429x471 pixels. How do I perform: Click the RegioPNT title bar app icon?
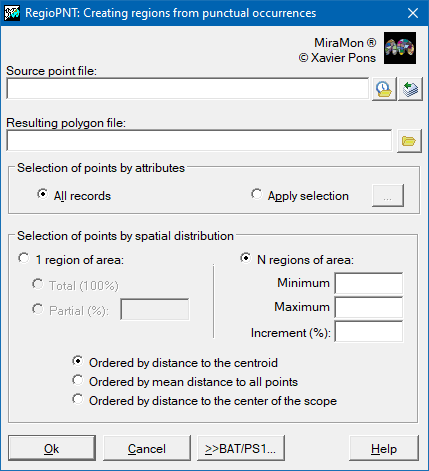(x=12, y=13)
